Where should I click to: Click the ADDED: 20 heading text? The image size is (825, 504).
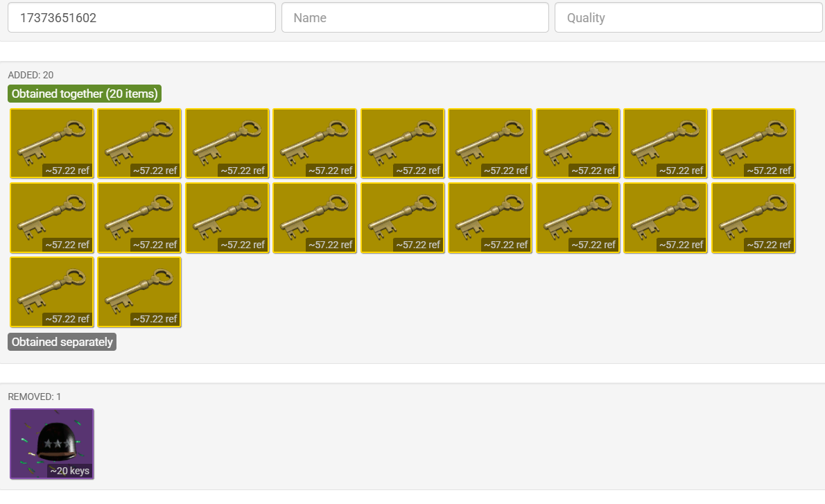tap(31, 76)
